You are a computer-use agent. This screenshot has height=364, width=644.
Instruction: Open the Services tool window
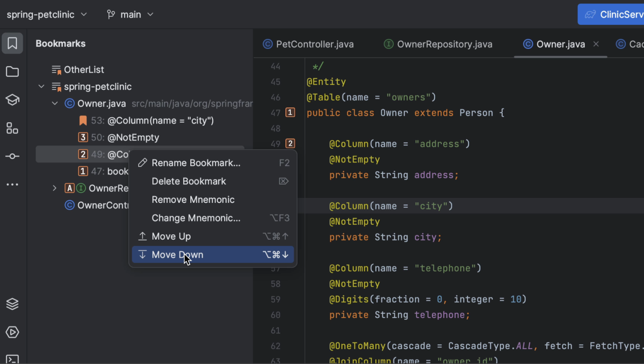coord(12,304)
